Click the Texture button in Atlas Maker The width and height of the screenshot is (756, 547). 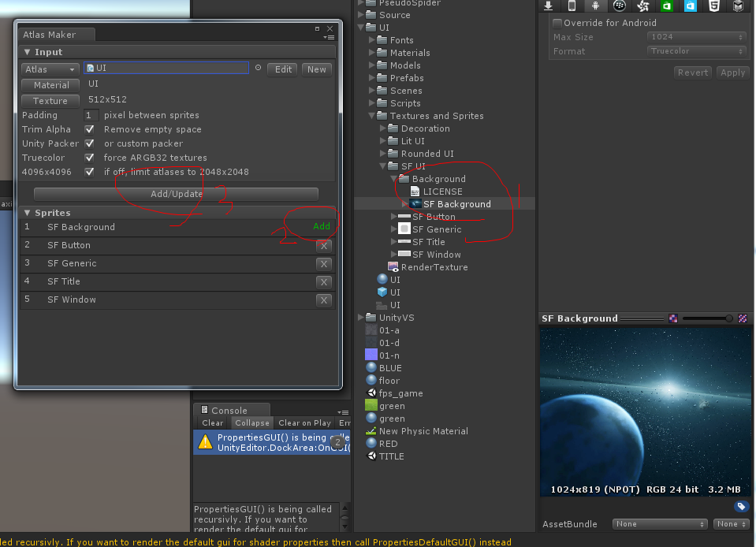pos(50,101)
